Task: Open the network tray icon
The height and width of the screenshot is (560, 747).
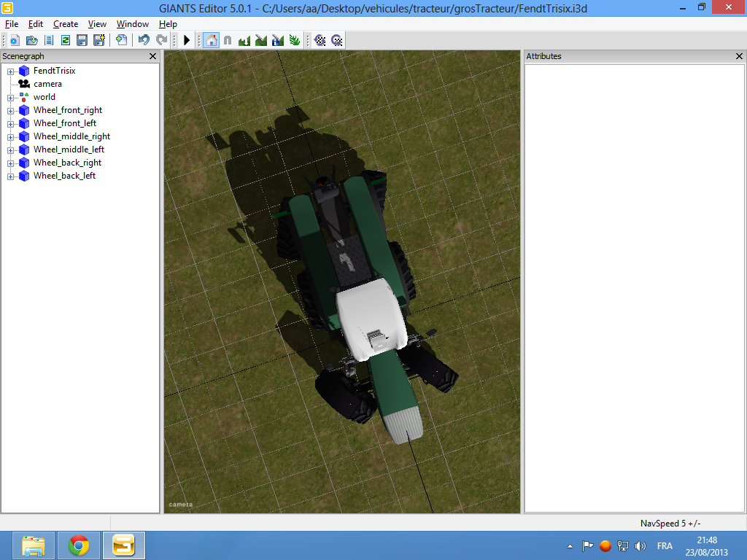Action: 623,545
